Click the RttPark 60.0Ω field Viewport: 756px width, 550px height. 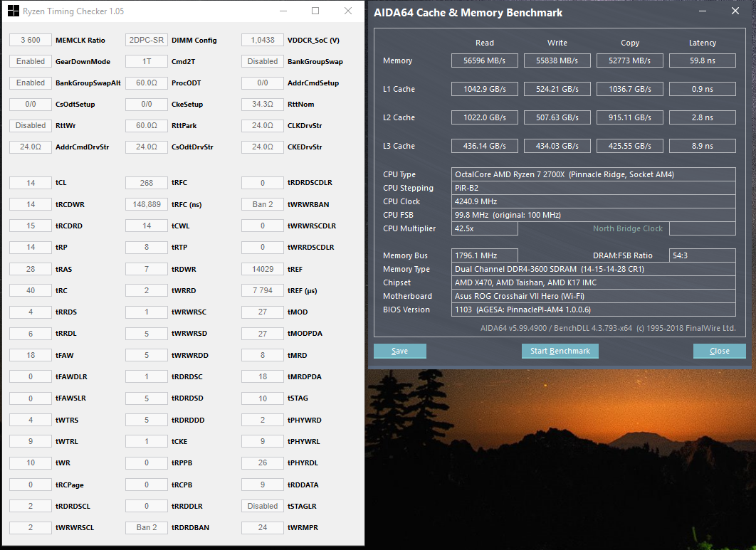[147, 125]
